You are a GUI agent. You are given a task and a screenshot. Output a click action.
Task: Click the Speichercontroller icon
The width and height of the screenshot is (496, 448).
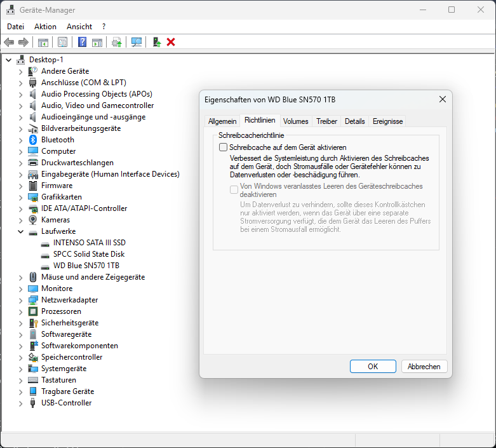[x=33, y=357]
